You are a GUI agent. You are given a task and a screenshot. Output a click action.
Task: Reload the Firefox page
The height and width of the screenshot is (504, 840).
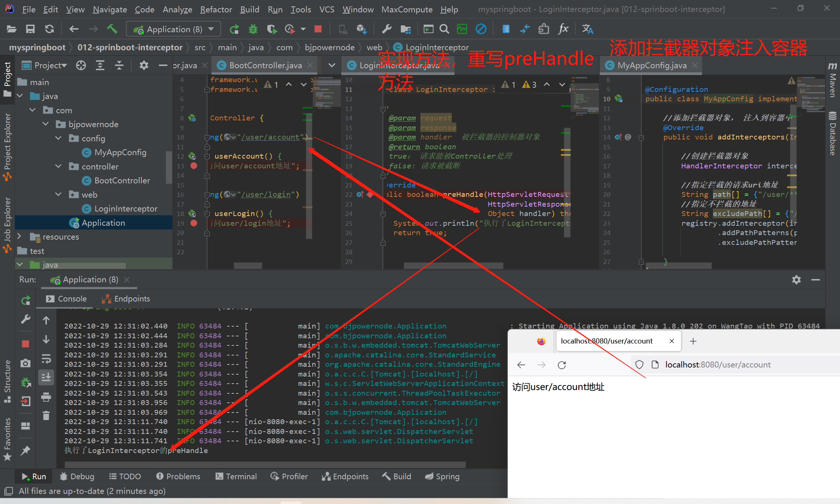tap(562, 365)
